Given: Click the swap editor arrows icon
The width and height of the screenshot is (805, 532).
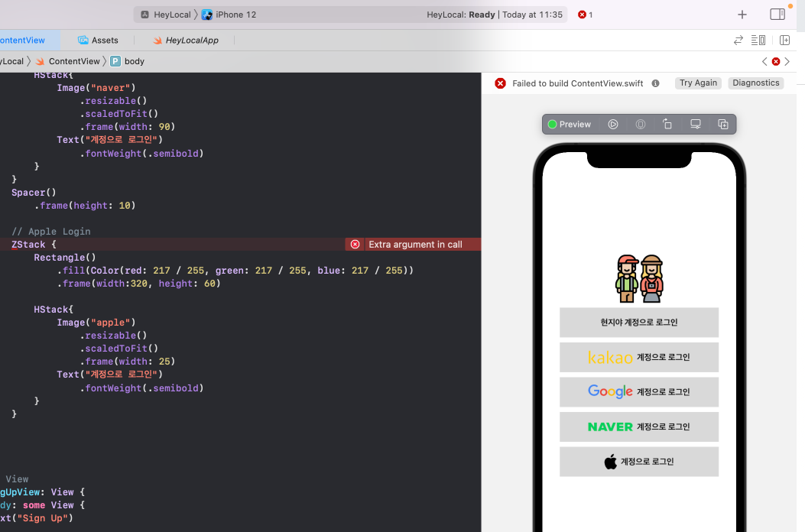Looking at the screenshot, I should [x=738, y=40].
